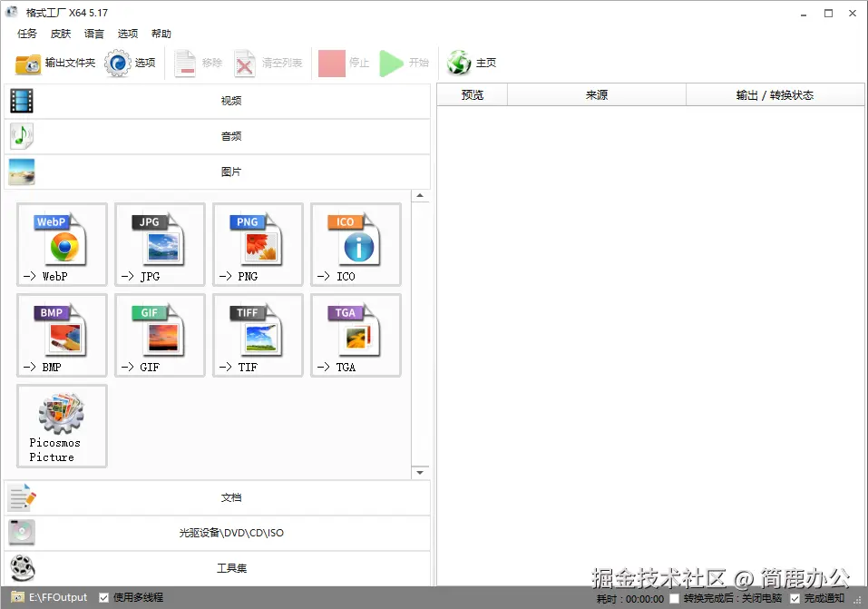Click the Format Factory title bar icon

point(12,12)
